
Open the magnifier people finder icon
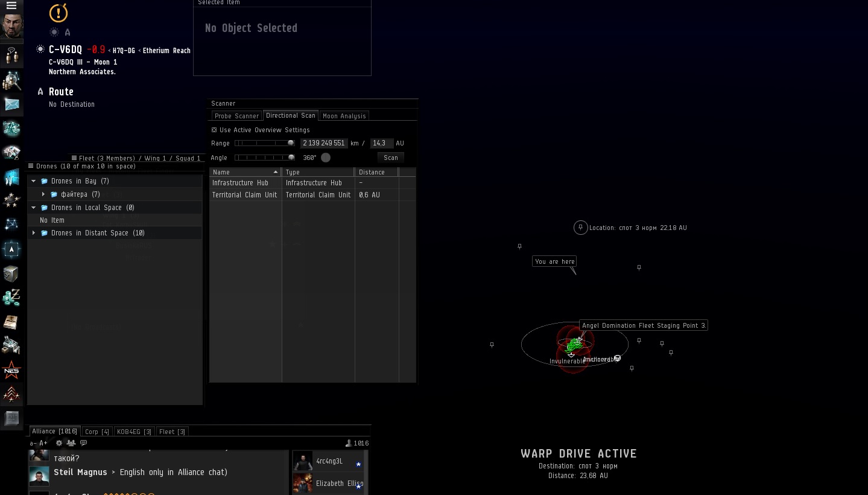[x=11, y=80]
